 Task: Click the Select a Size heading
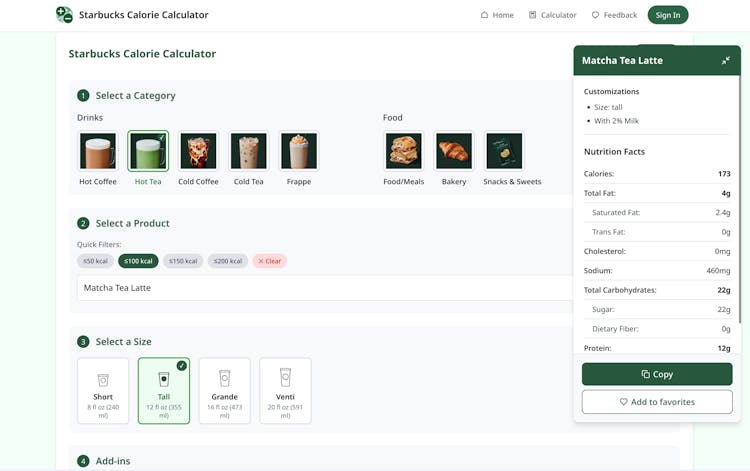tap(123, 342)
